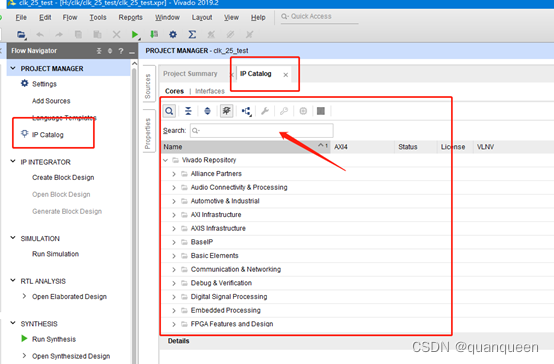The width and height of the screenshot is (554, 364).
Task: Switch to the Project Summary tab
Action: (190, 74)
